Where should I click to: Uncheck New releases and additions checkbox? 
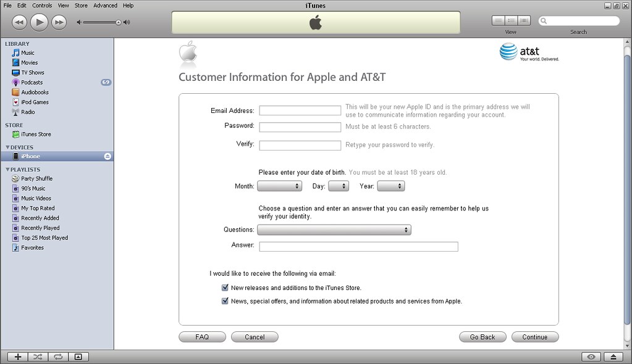pyautogui.click(x=225, y=287)
